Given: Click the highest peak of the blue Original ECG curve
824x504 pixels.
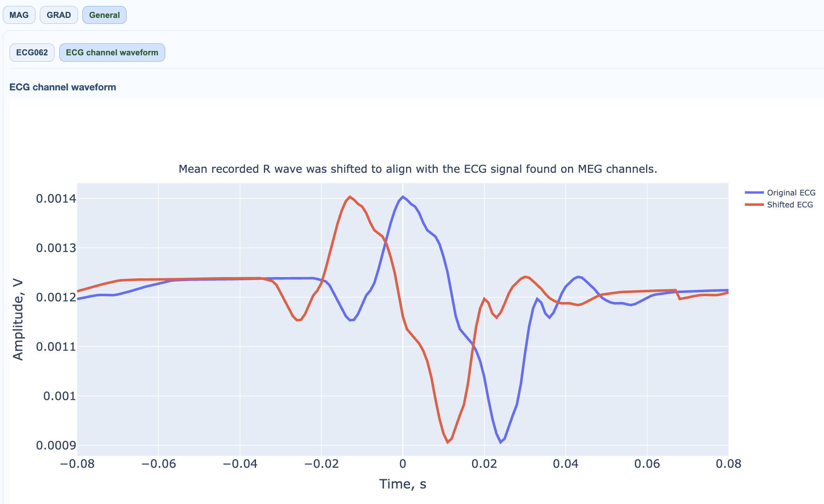Looking at the screenshot, I should point(403,197).
